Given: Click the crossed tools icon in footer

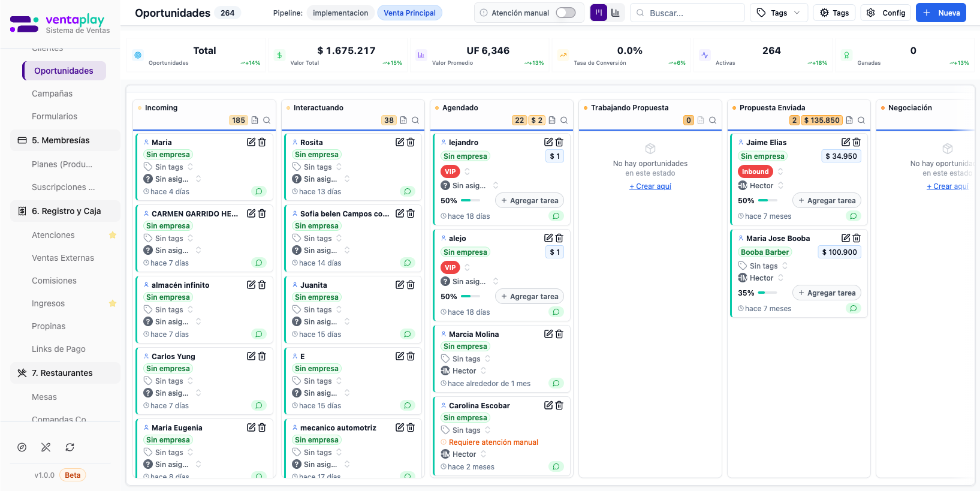Looking at the screenshot, I should (46, 447).
